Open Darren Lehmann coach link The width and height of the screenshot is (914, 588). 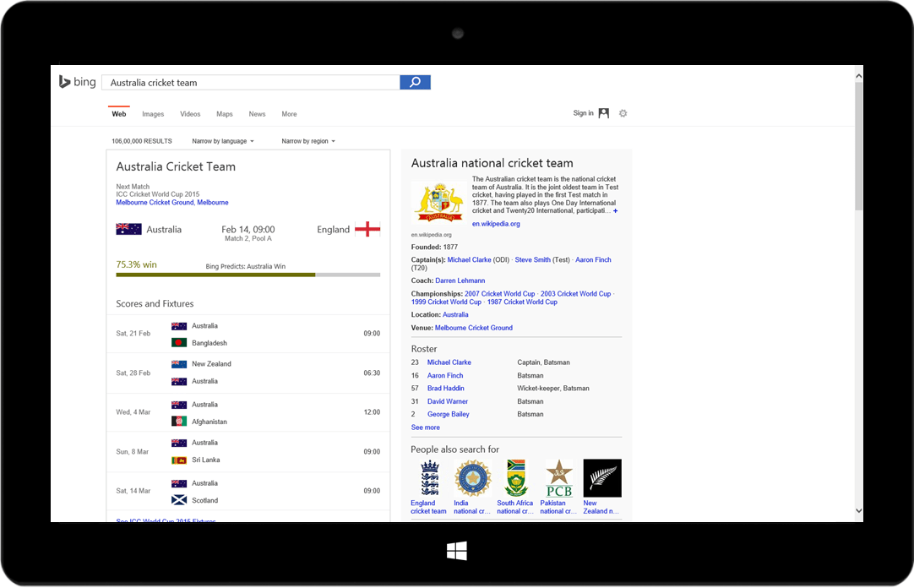pyautogui.click(x=460, y=280)
